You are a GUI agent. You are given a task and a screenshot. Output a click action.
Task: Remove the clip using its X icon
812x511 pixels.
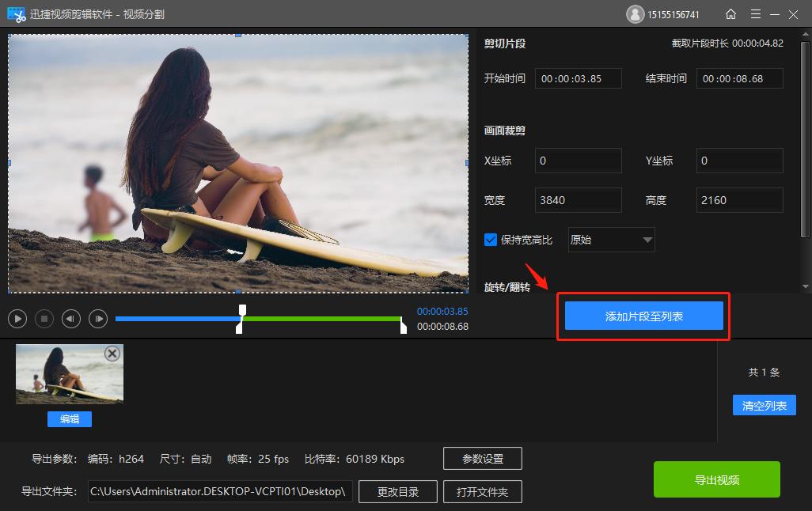point(111,354)
